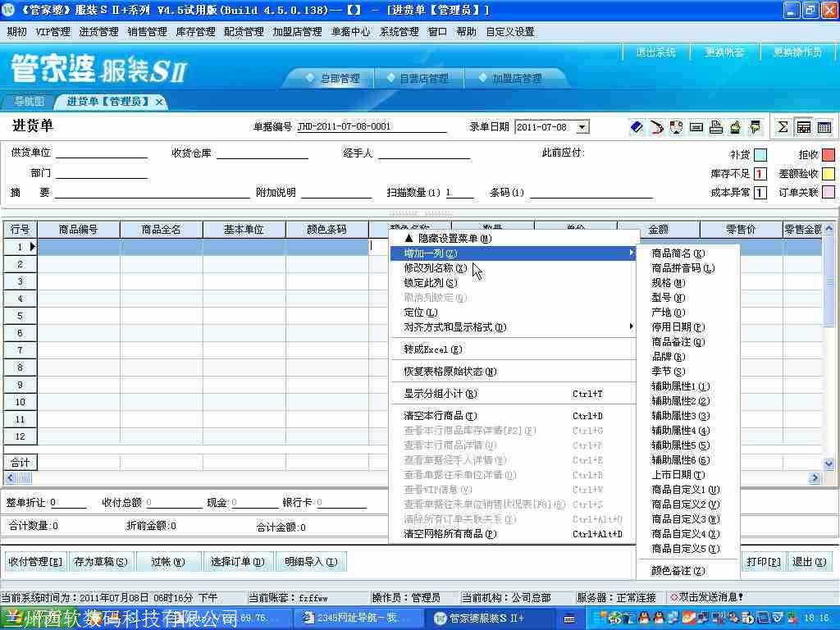Click the 退出系统 button
840x630 pixels.
[x=655, y=51]
